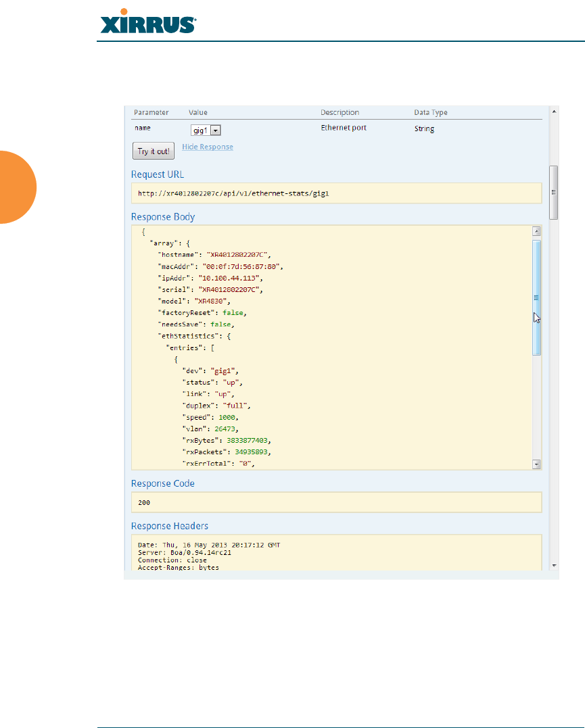Click the Response Headers heading
The image size is (585, 728).
click(170, 526)
